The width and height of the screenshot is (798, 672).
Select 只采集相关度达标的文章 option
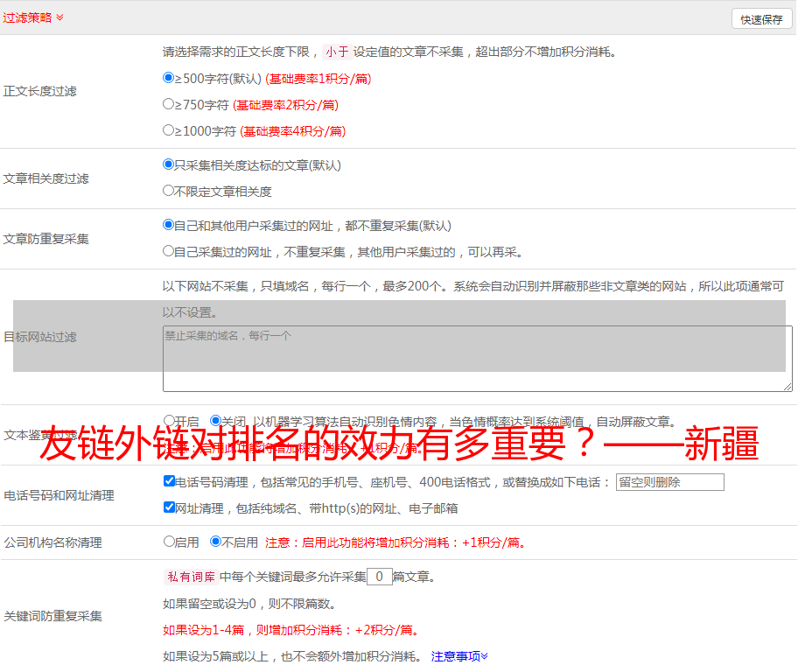(x=169, y=164)
